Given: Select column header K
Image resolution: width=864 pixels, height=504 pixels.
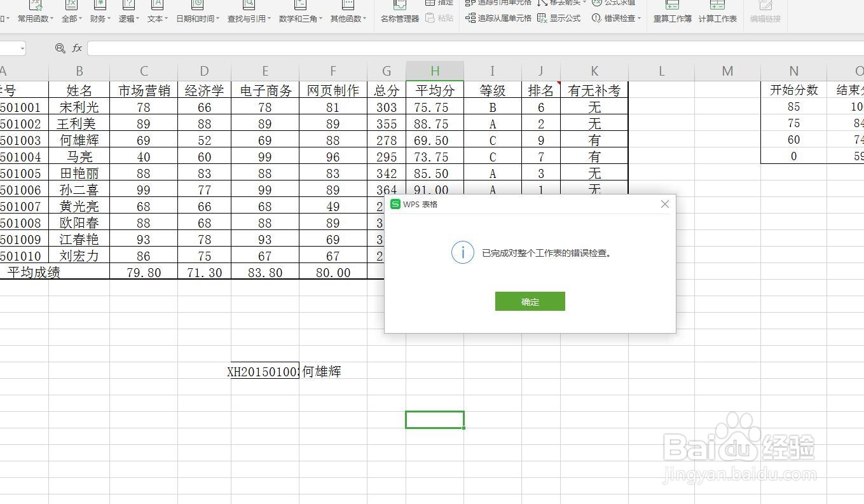Looking at the screenshot, I should pyautogui.click(x=594, y=71).
